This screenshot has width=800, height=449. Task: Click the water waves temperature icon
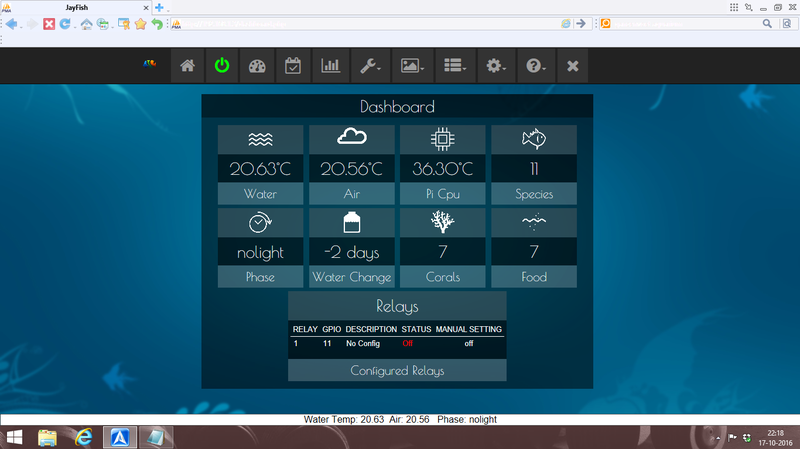(x=260, y=139)
